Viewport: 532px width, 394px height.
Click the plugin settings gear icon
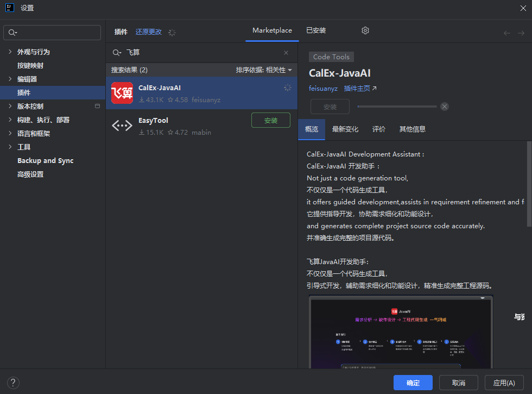point(365,31)
